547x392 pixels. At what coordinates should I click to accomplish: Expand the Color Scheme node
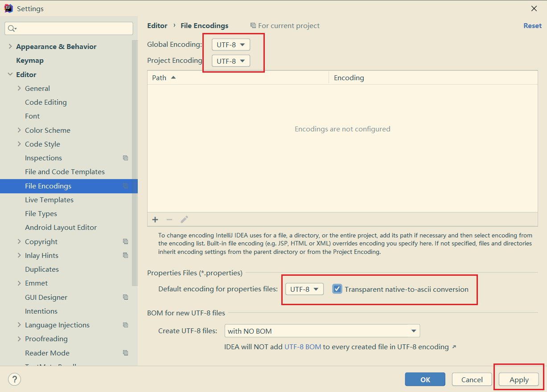coord(19,130)
